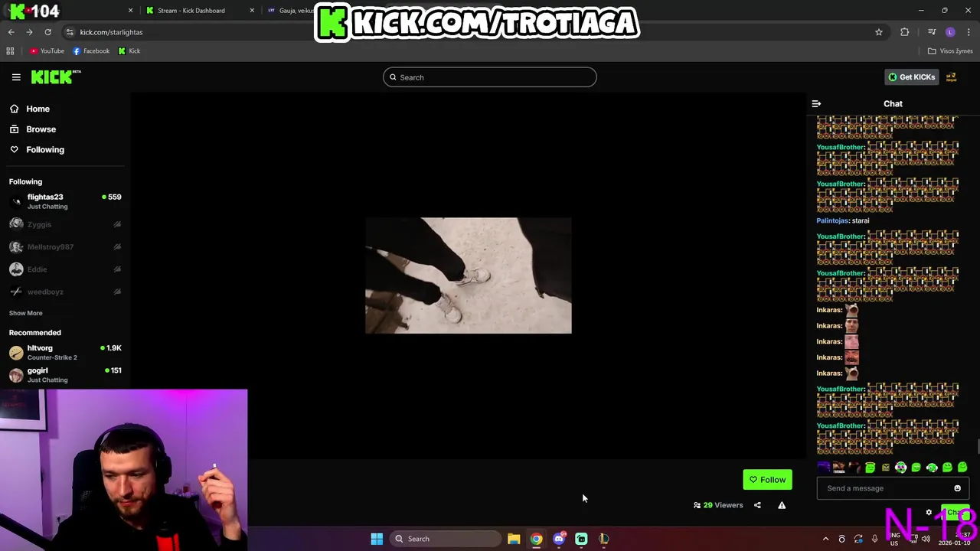This screenshot has width=980, height=551.
Task: Open the chat settings gear
Action: pyautogui.click(x=929, y=513)
